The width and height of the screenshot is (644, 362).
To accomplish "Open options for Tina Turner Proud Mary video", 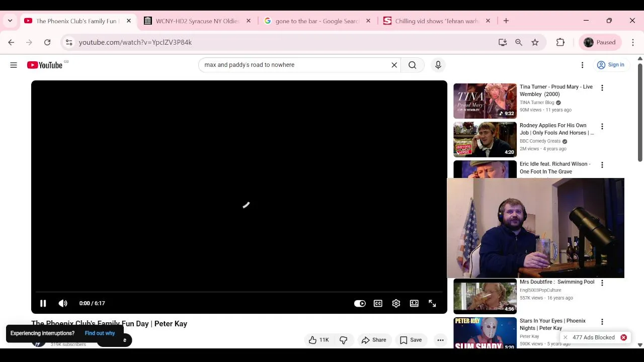I will (602, 88).
